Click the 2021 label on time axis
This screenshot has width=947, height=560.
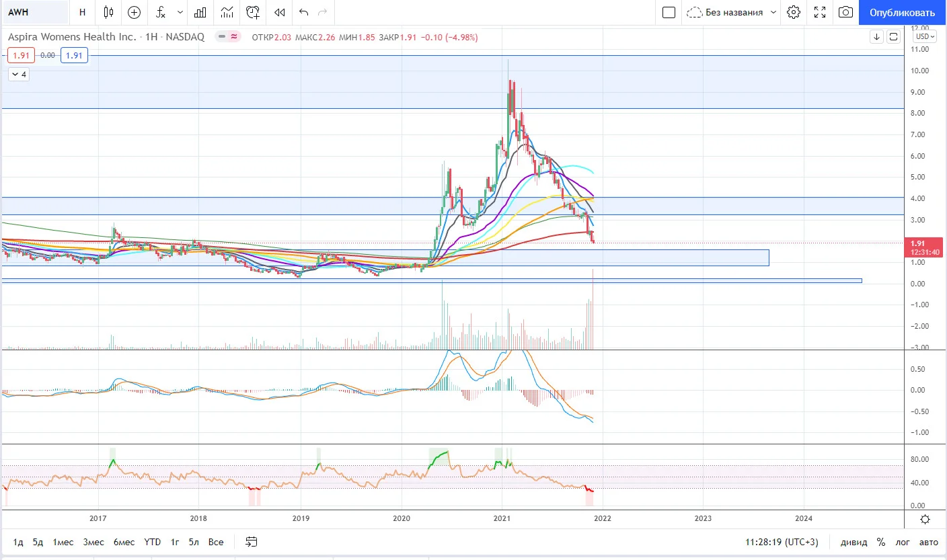click(x=502, y=518)
